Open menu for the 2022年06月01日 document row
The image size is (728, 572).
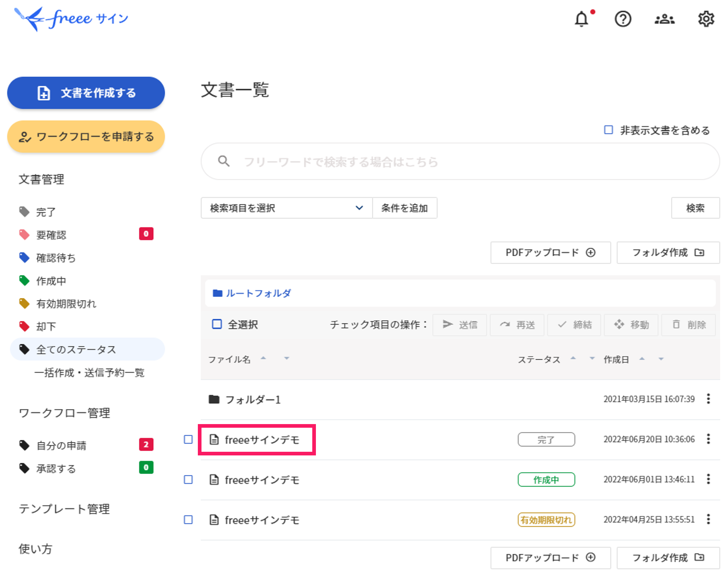(x=708, y=479)
